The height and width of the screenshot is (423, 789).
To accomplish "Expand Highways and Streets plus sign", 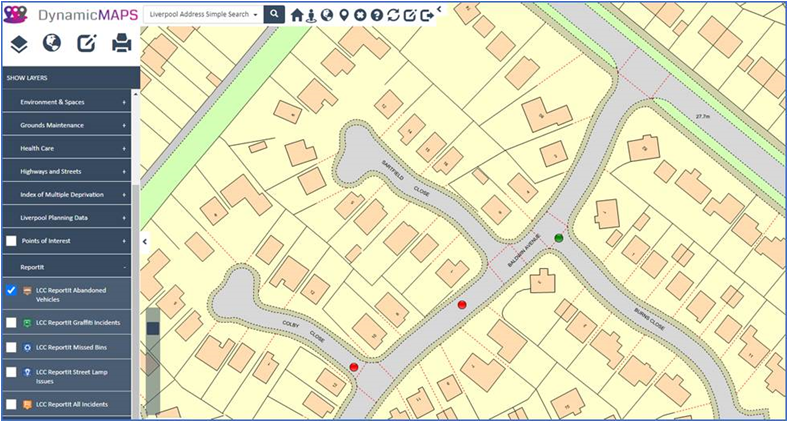I will pyautogui.click(x=124, y=172).
